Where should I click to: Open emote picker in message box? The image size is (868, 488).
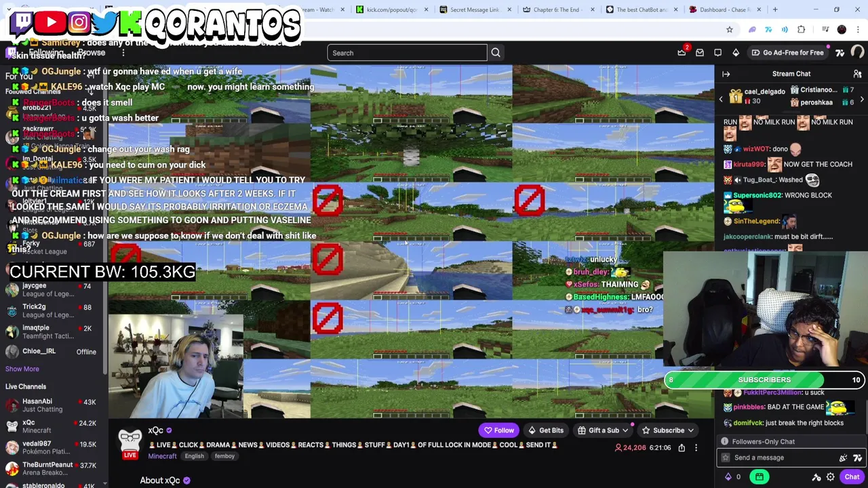[x=858, y=457]
